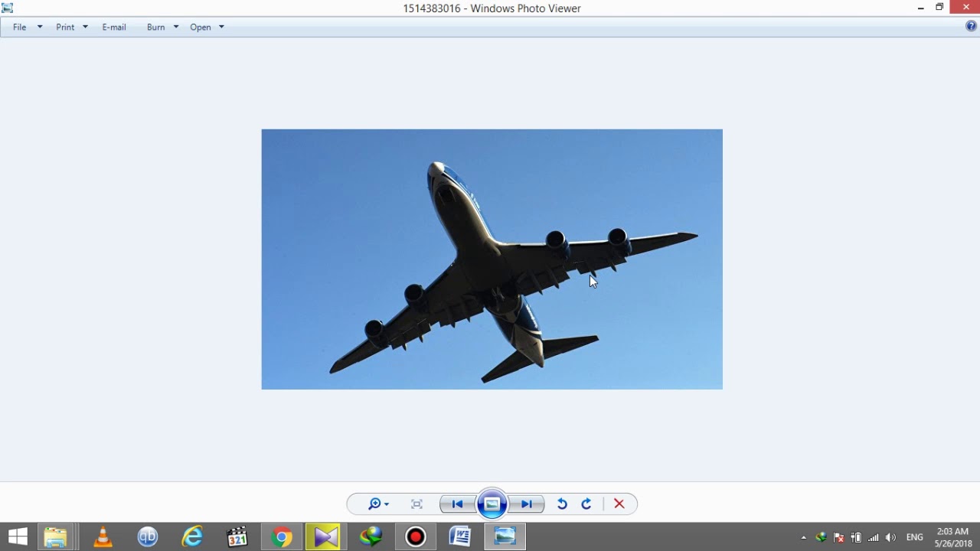Click the ENG language indicator
The height and width of the screenshot is (551, 980).
[x=915, y=537]
